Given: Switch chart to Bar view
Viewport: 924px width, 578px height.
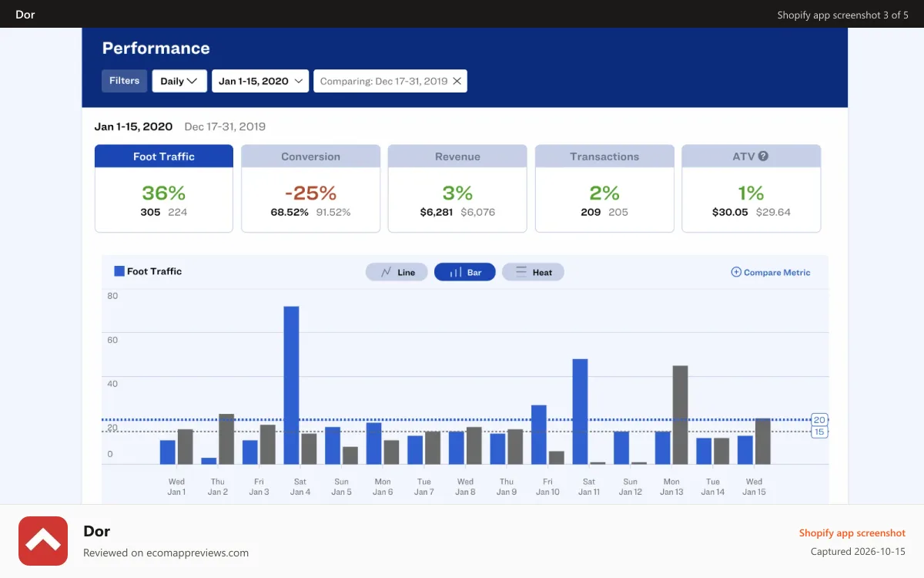Looking at the screenshot, I should pos(465,272).
